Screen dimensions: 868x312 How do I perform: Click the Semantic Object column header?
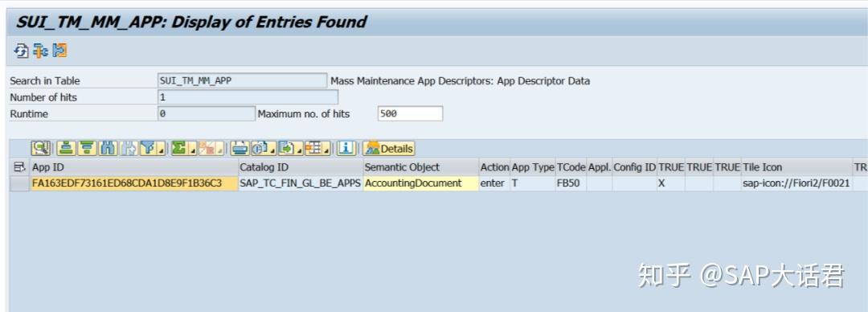(x=420, y=167)
